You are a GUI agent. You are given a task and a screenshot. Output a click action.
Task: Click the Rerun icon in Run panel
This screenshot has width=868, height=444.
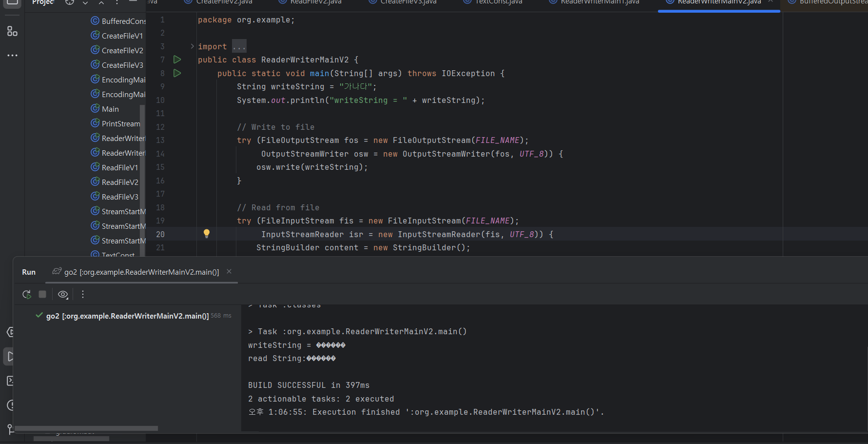tap(27, 294)
